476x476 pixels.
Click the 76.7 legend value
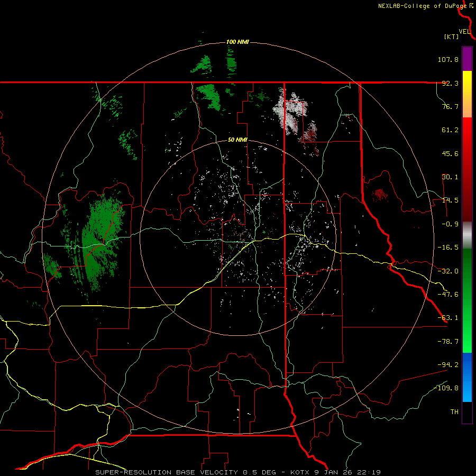(x=450, y=106)
